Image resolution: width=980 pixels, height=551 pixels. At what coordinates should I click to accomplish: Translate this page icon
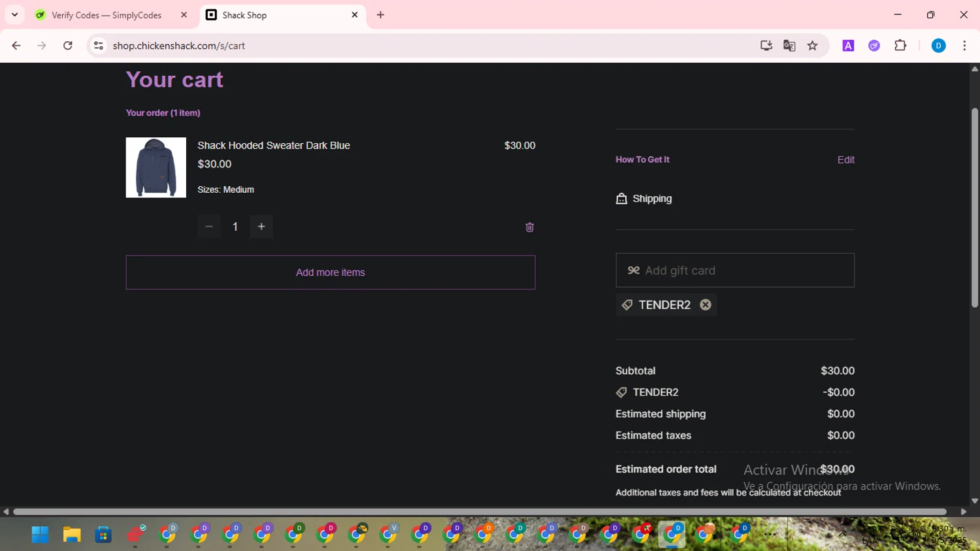tap(789, 46)
